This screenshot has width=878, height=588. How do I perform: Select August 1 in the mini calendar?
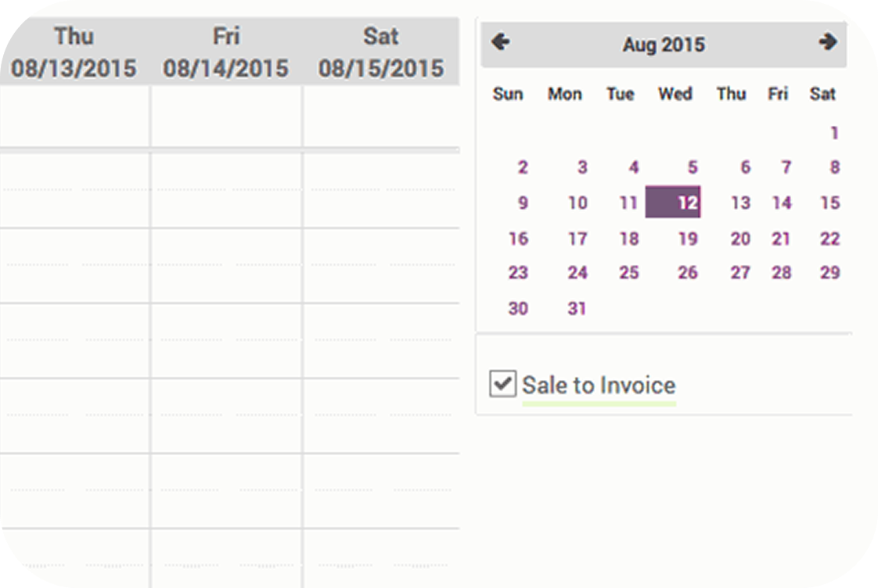pyautogui.click(x=834, y=133)
